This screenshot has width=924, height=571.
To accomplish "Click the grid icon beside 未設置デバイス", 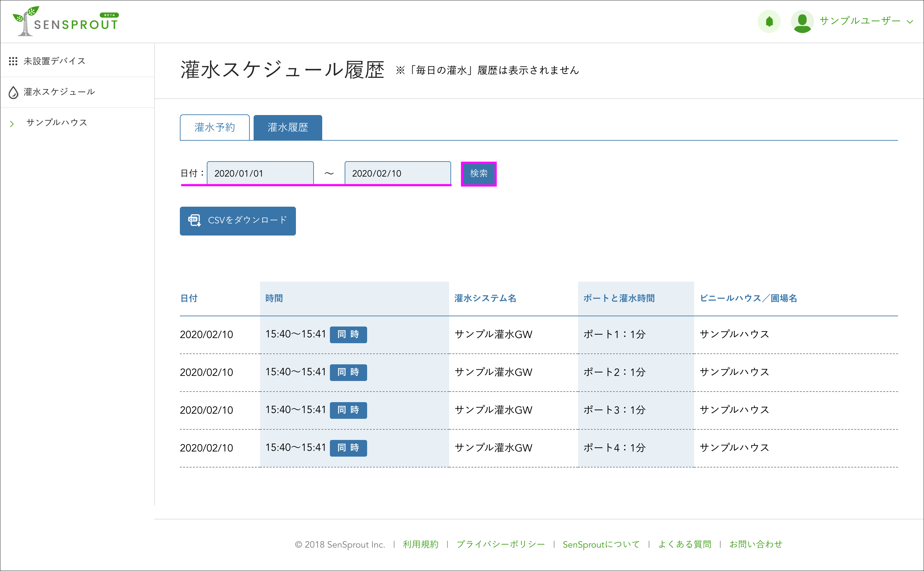I will pyautogui.click(x=13, y=61).
